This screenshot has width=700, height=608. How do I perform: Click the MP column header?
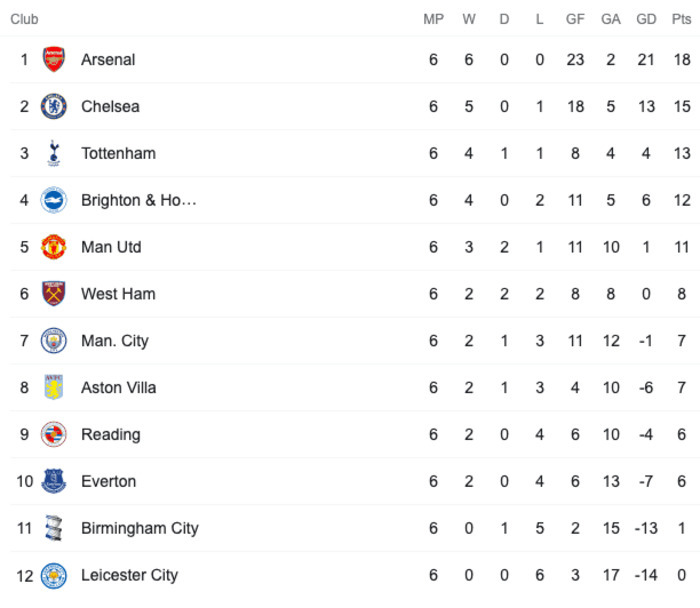pos(433,19)
